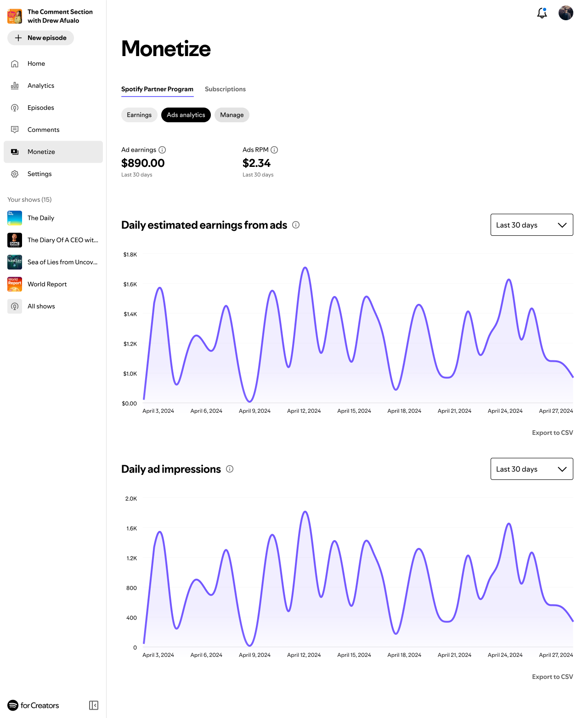Click the plus icon on New episode

tap(18, 38)
